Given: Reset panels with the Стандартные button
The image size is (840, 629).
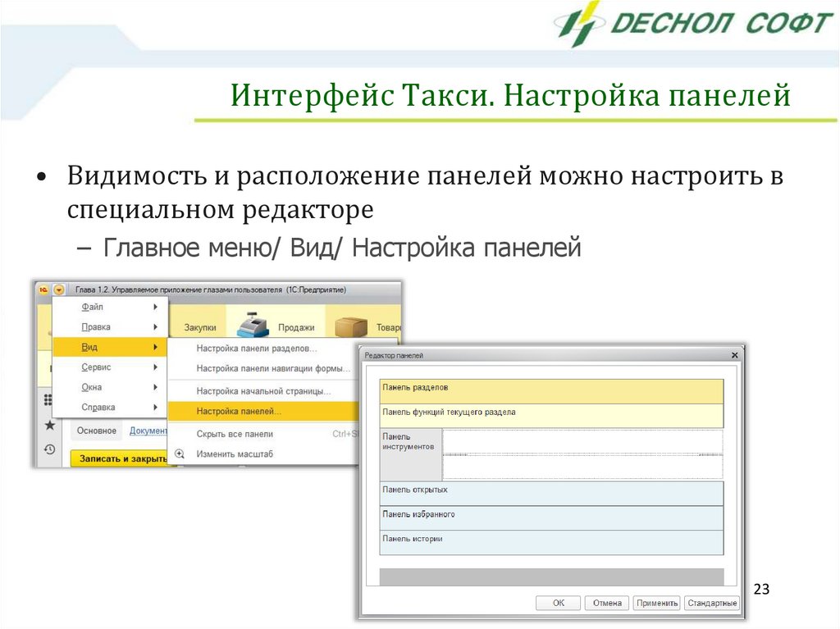Looking at the screenshot, I should click(711, 603).
